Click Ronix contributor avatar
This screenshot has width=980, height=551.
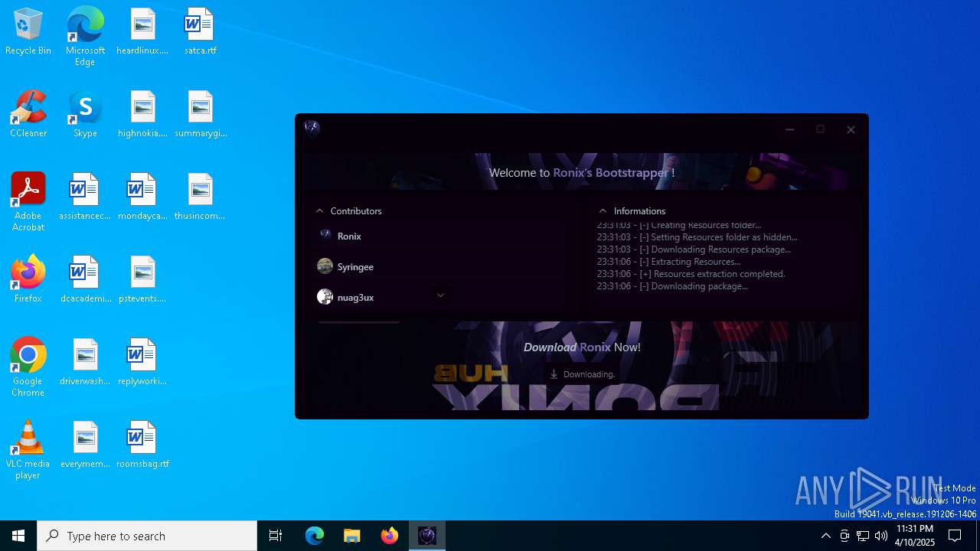pyautogui.click(x=325, y=236)
